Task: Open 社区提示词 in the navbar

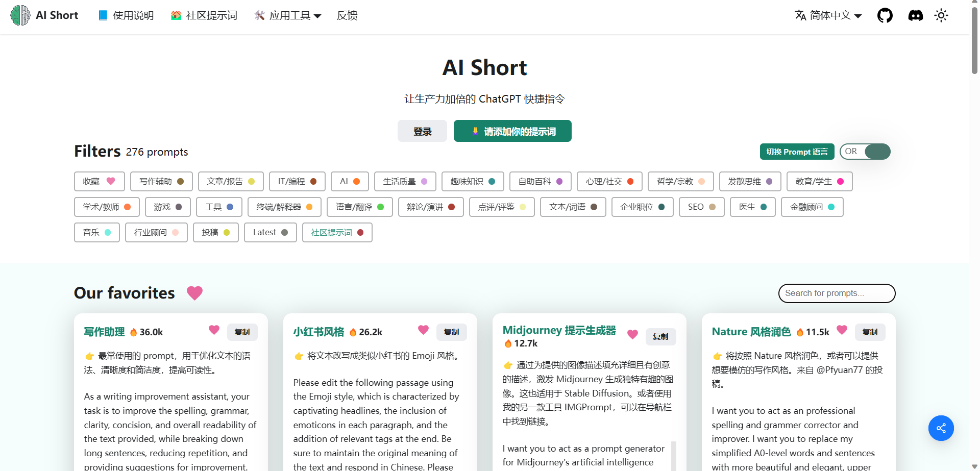Action: tap(204, 15)
